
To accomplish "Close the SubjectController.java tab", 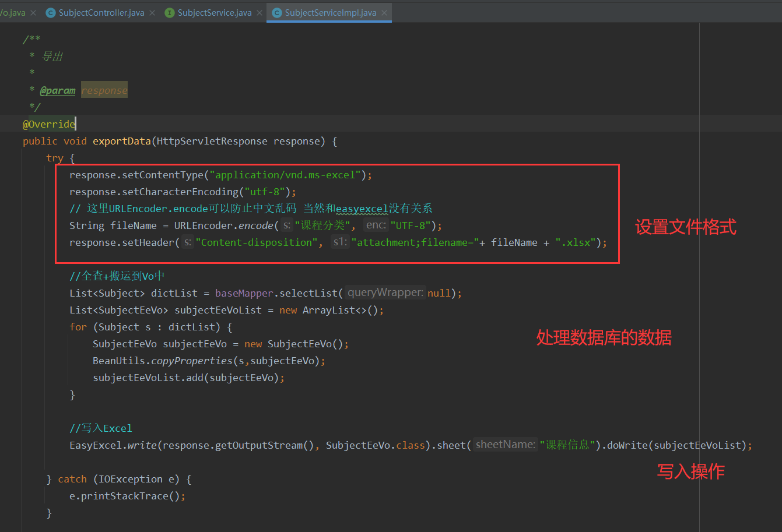I will [x=152, y=12].
